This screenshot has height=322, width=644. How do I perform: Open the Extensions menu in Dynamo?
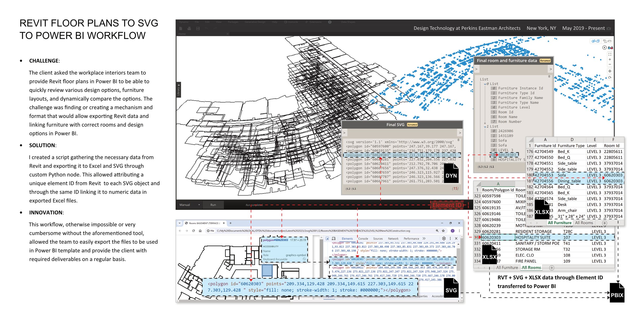313,22
